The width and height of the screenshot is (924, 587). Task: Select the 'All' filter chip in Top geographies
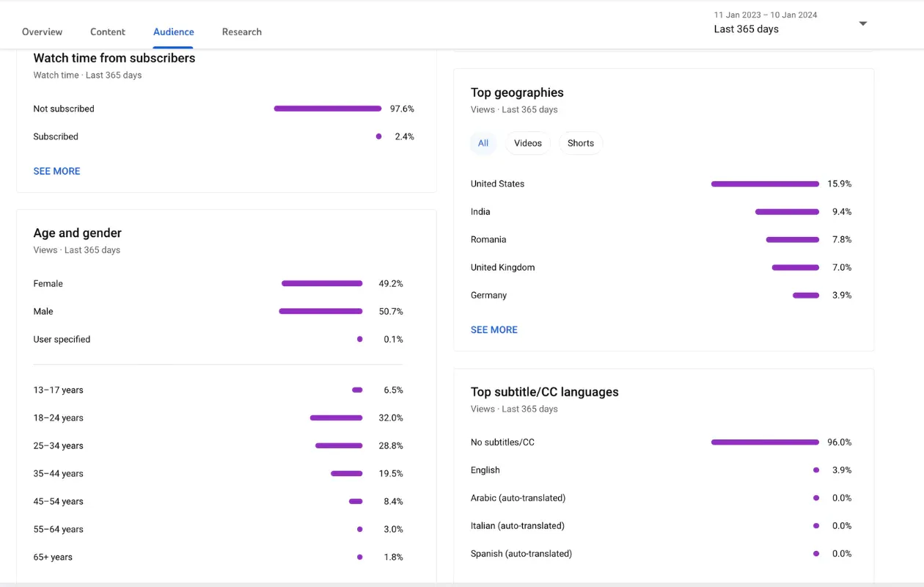[x=483, y=143]
